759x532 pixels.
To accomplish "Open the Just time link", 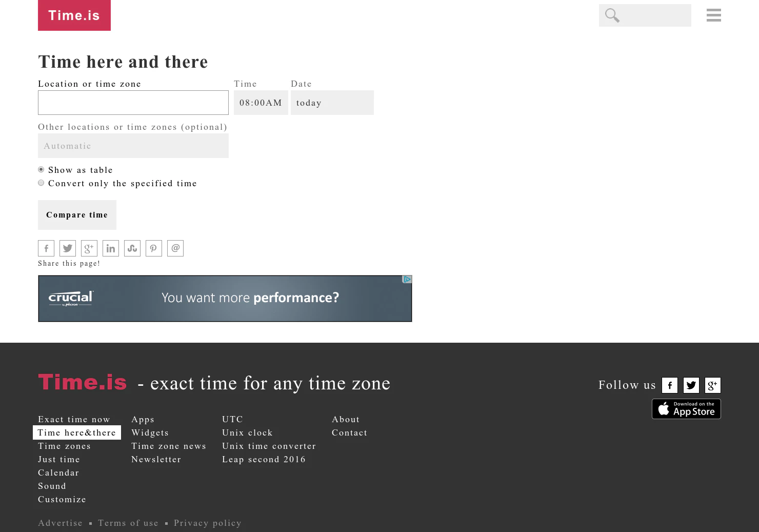I will click(x=59, y=459).
